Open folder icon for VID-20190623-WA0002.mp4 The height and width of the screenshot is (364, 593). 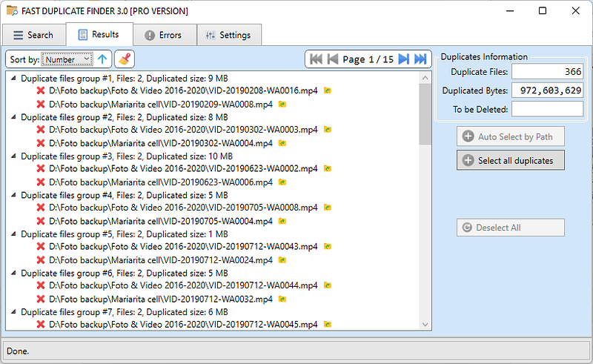328,168
